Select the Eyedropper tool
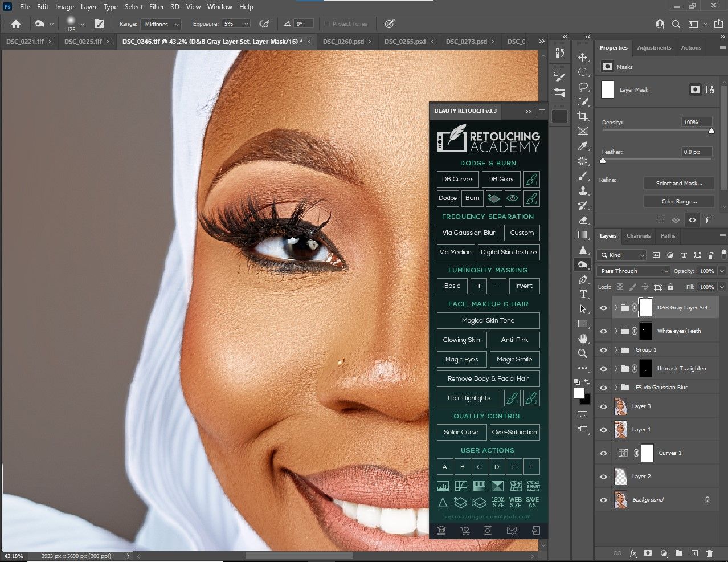Viewport: 728px width, 562px height. (x=583, y=146)
